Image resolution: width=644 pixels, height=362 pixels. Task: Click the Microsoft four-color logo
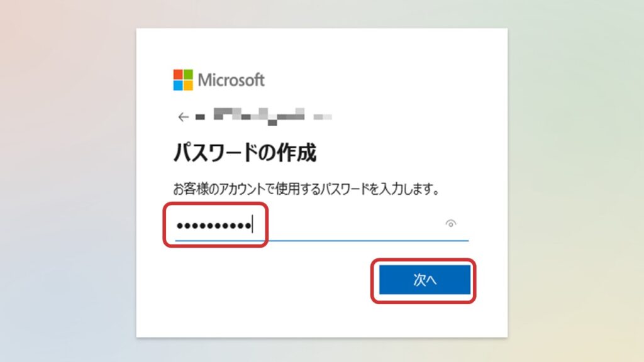[x=183, y=80]
